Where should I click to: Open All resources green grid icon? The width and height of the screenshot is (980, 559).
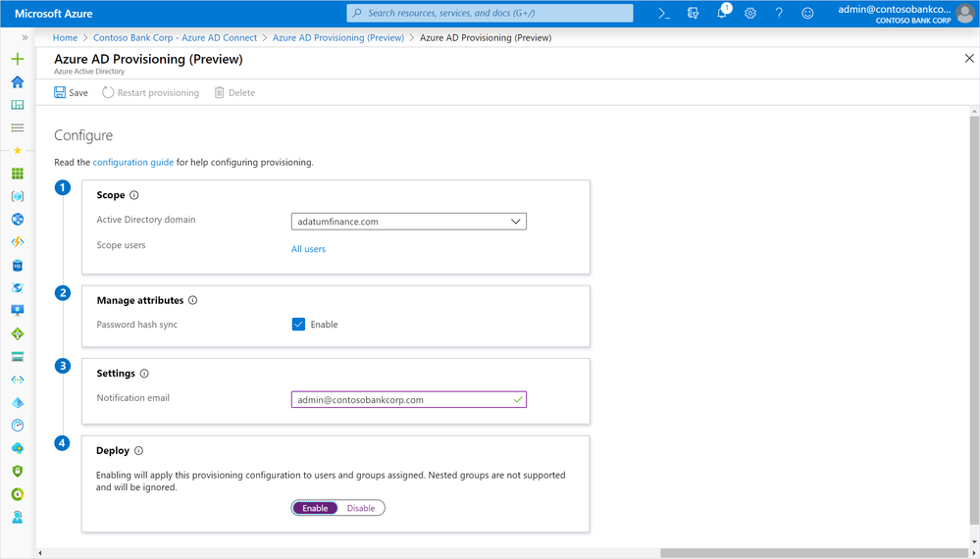pos(18,174)
